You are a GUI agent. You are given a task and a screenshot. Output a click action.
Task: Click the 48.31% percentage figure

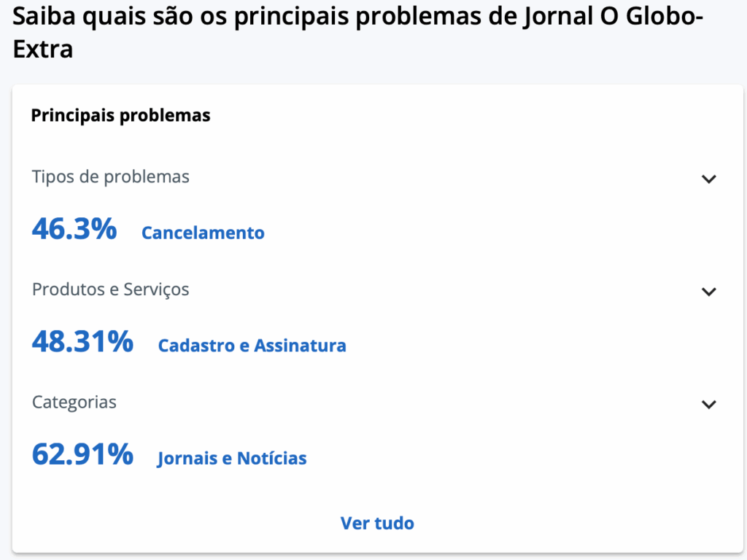82,341
